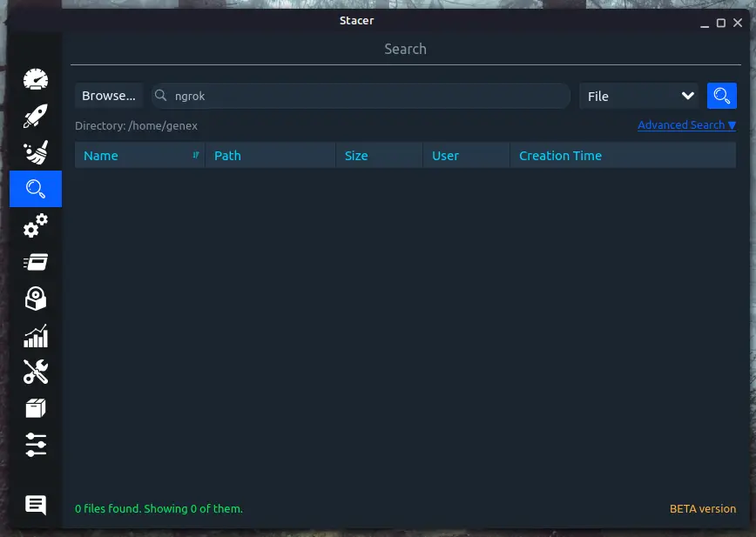Open APT Repository Manager box icon
Image resolution: width=756 pixels, height=537 pixels.
pos(36,408)
